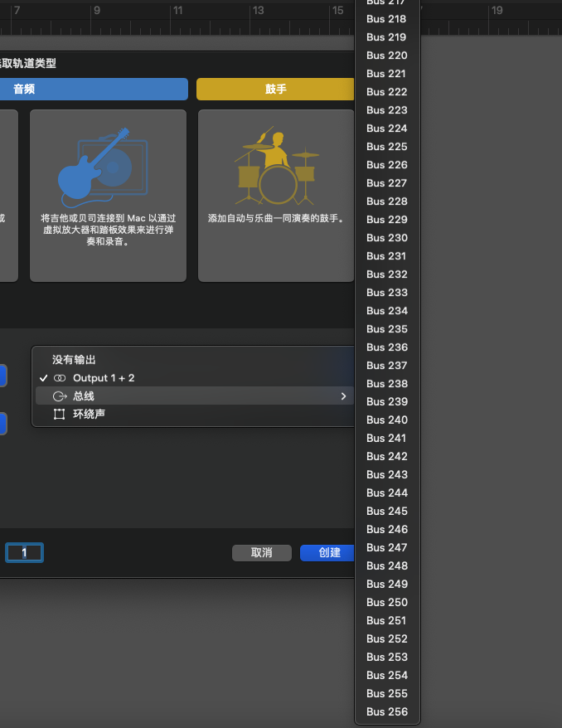The width and height of the screenshot is (562, 728).
Task: Select 环绕声 output option
Action: [x=89, y=414]
